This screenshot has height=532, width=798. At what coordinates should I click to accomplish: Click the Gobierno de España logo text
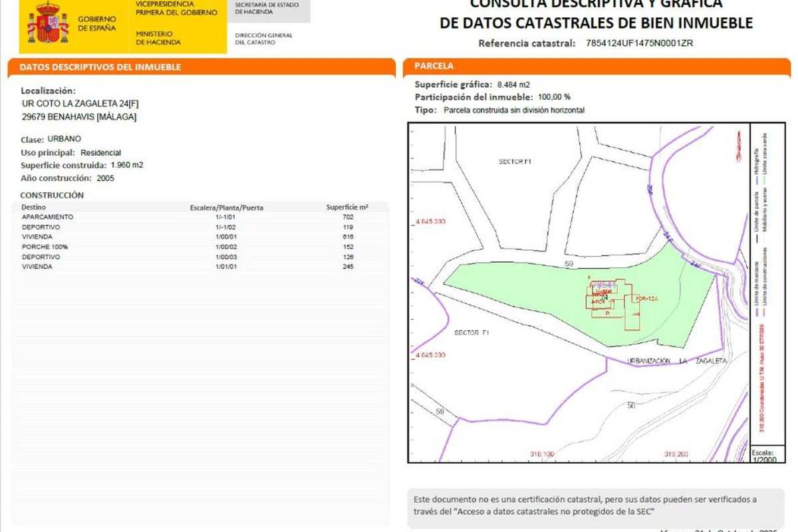click(x=96, y=24)
